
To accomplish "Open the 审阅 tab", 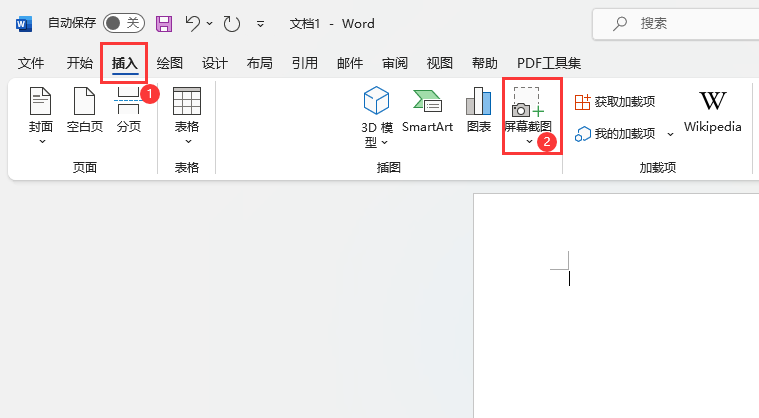I will tap(395, 63).
